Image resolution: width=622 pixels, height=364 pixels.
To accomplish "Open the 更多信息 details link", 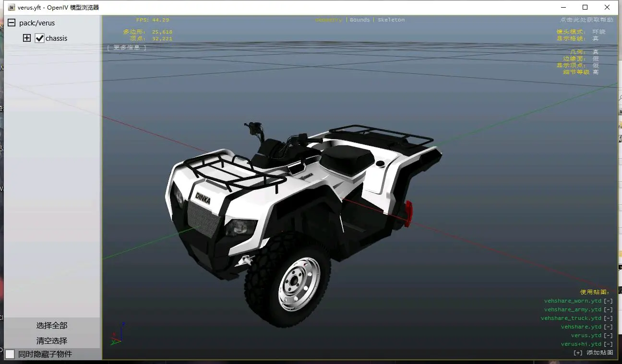I will [127, 47].
